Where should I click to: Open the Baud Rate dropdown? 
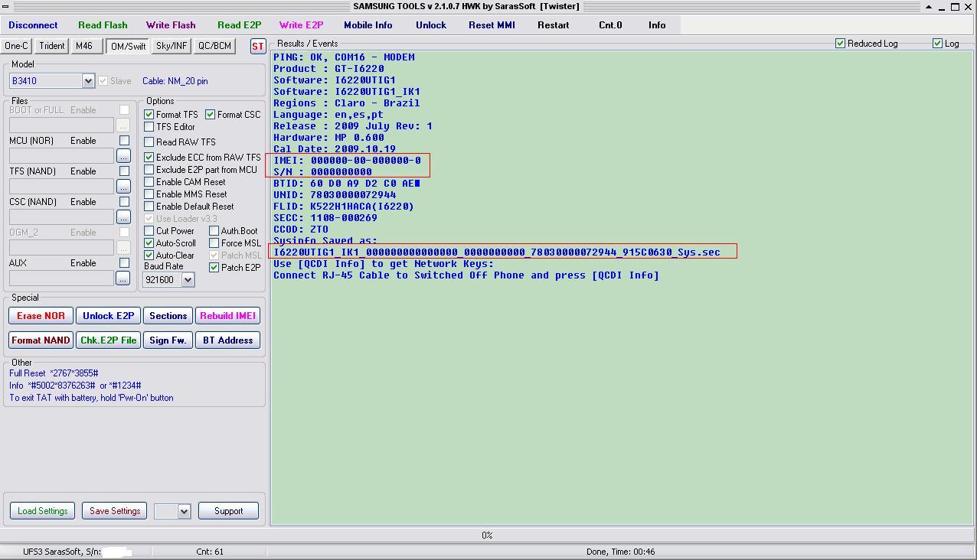pyautogui.click(x=188, y=280)
